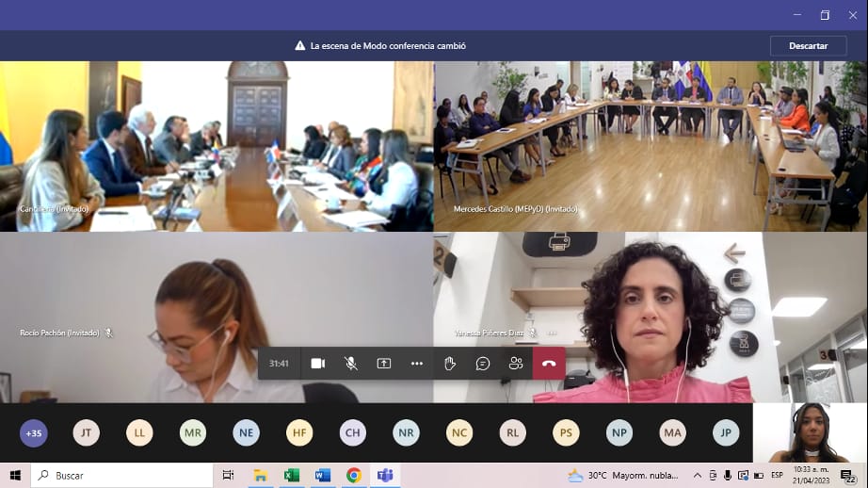Open the more actions ellipsis menu
The width and height of the screenshot is (868, 488).
(417, 364)
